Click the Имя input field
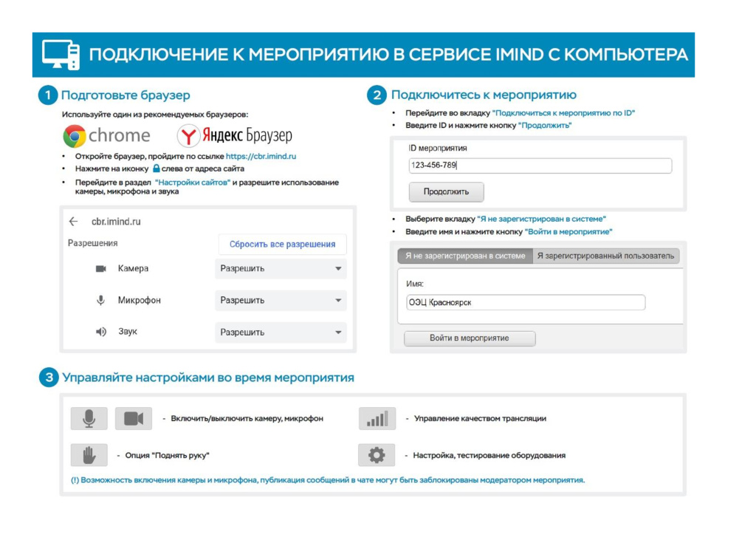The height and width of the screenshot is (535, 756). (x=526, y=302)
